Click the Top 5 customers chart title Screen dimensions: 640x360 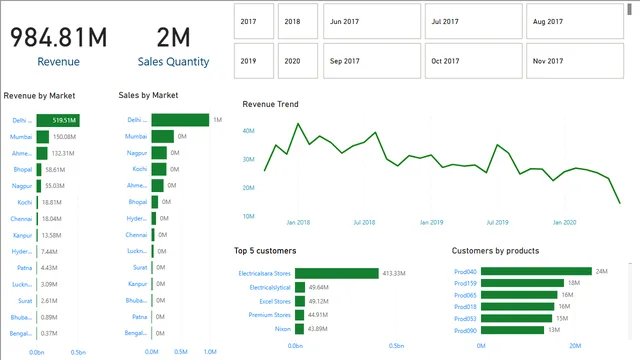(x=265, y=251)
